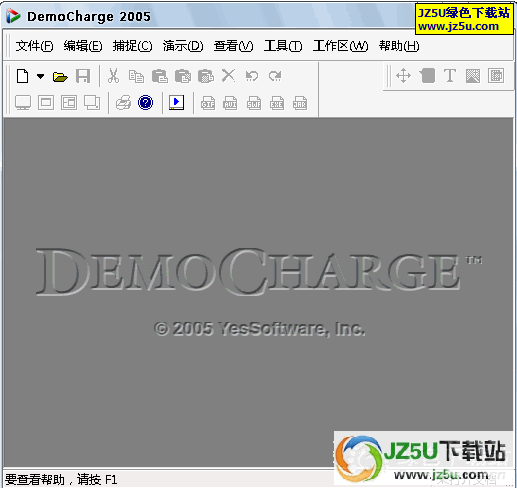Click the overlapping windows capture icon
517x488 pixels.
(x=92, y=103)
